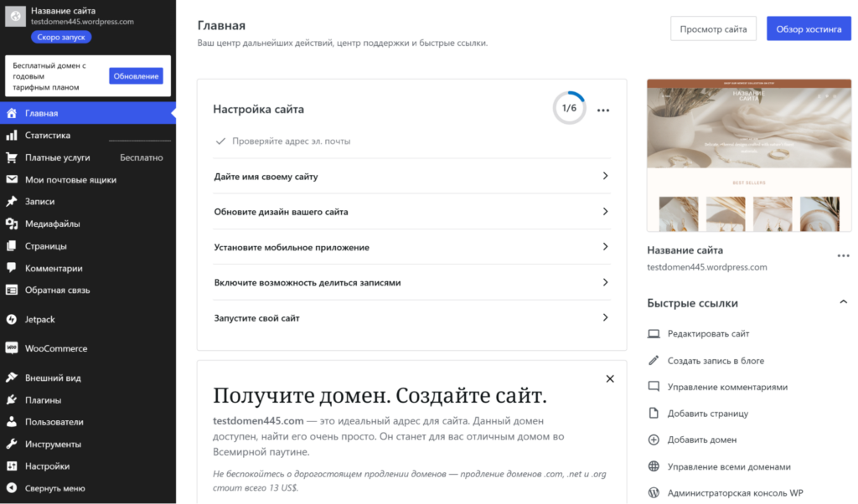Click the comment icon for Управление комментариями
Viewport: 858px width, 504px height.
(654, 387)
